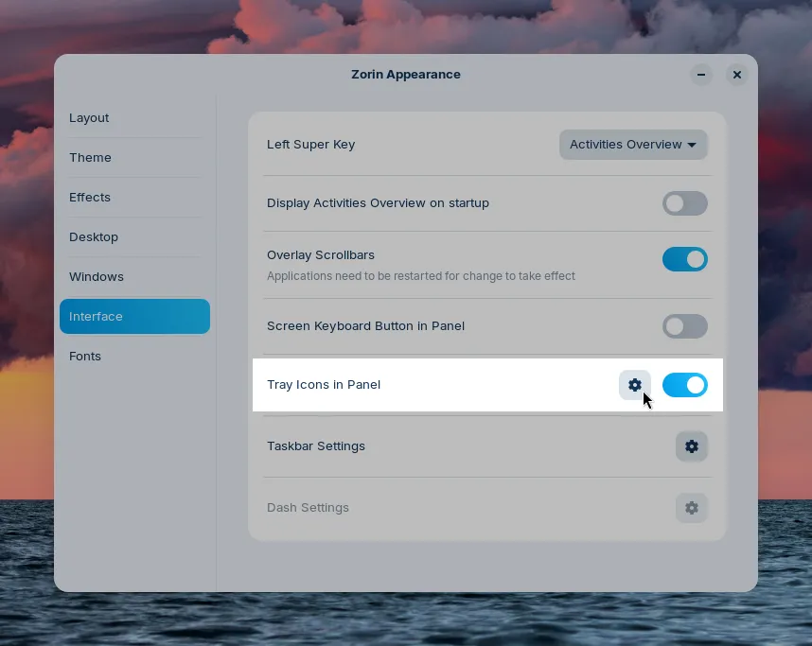Enable Display Activities Overview on startup
This screenshot has width=812, height=646.
tap(684, 203)
